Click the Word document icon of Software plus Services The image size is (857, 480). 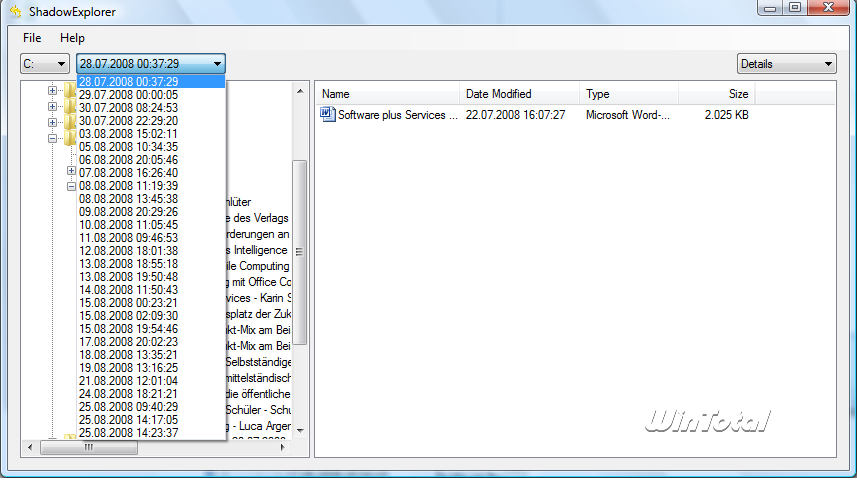pyautogui.click(x=327, y=115)
